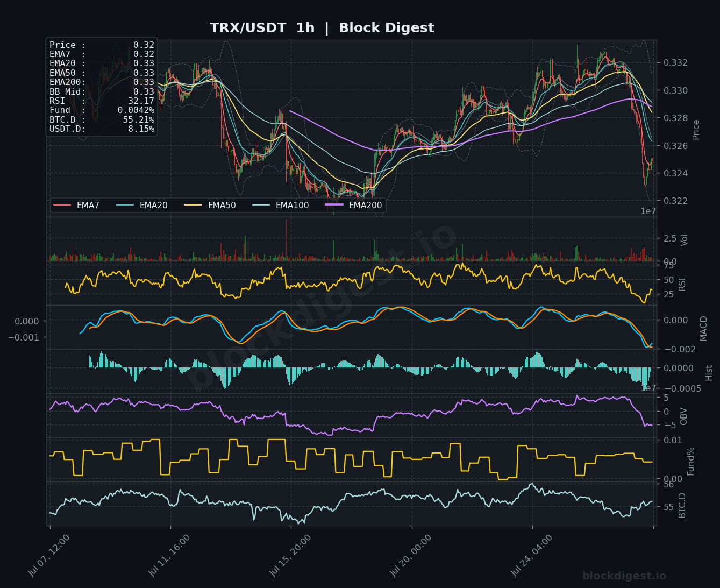Click the 75 tick on RSI axis
720x588 pixels.
coord(669,266)
